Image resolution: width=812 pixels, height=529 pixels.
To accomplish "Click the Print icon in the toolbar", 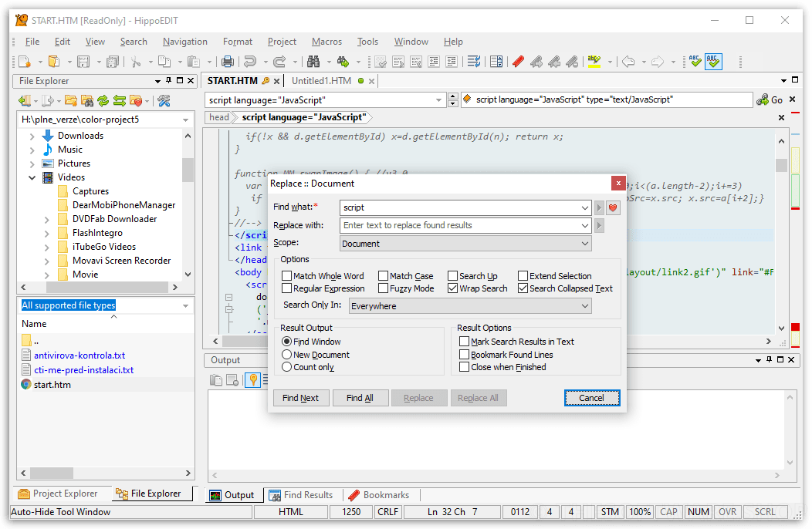I will pyautogui.click(x=228, y=62).
